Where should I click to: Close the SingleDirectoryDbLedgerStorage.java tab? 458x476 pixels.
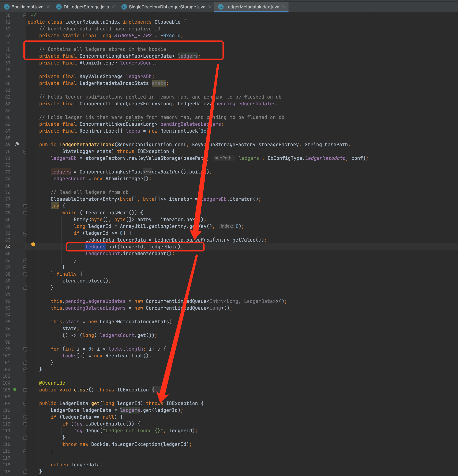[x=210, y=7]
